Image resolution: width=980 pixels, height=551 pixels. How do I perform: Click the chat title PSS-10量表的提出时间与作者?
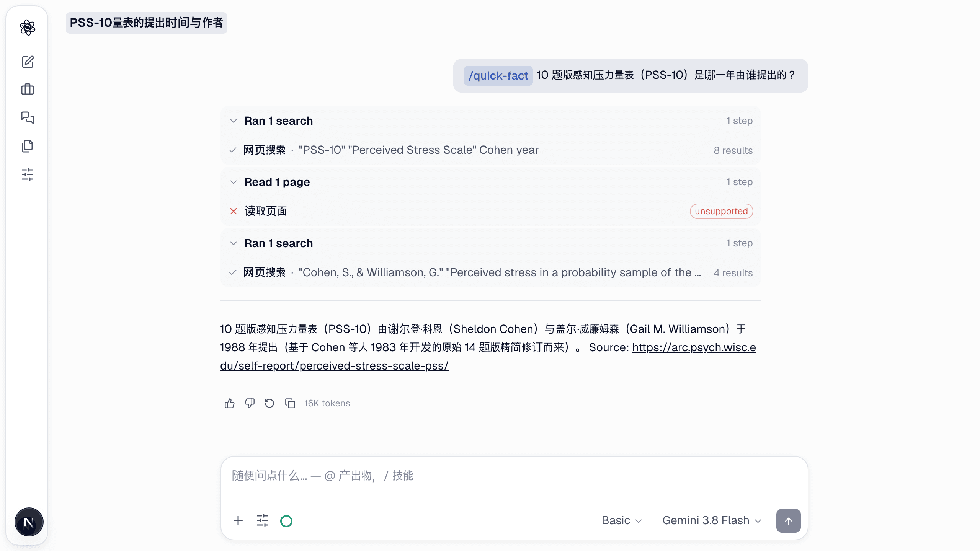(x=147, y=23)
